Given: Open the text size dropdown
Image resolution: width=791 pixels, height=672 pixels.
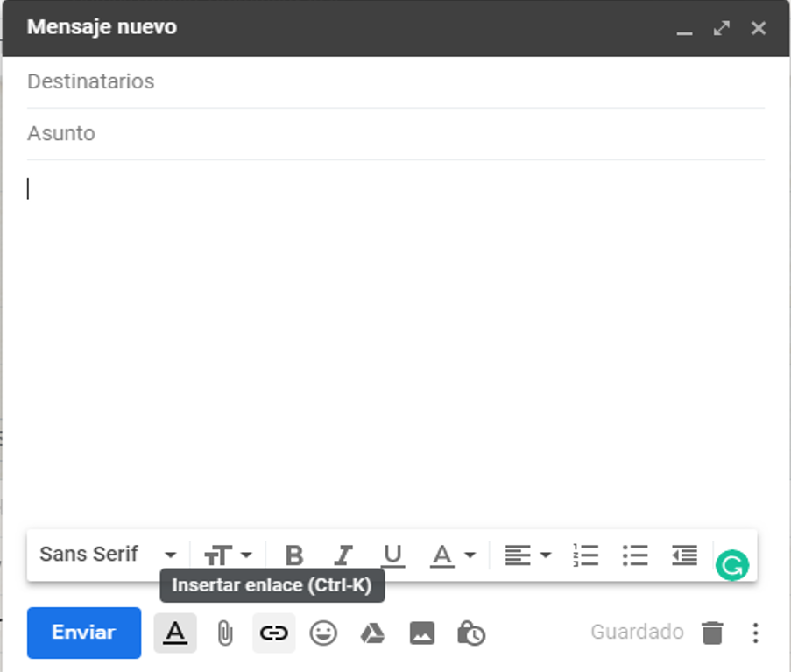Looking at the screenshot, I should 228,555.
